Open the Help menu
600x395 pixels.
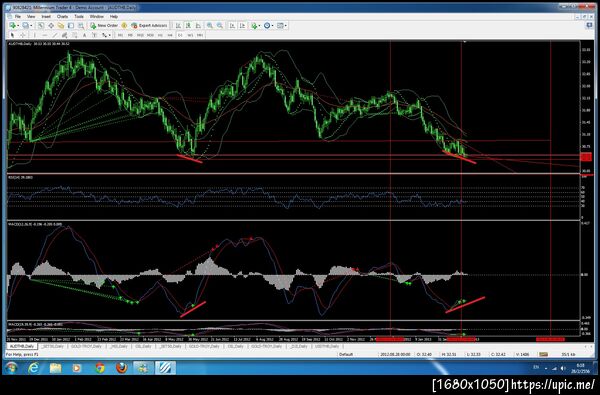point(114,16)
